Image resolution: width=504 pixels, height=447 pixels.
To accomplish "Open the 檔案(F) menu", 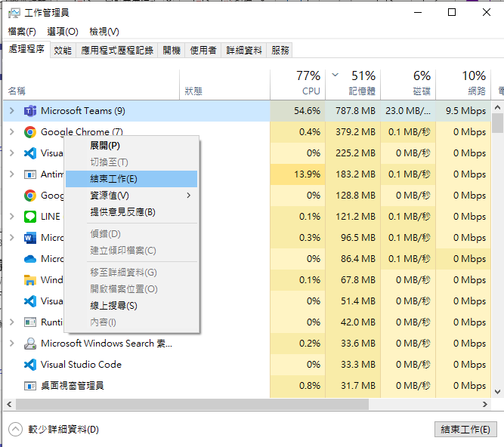I will 22,32.
